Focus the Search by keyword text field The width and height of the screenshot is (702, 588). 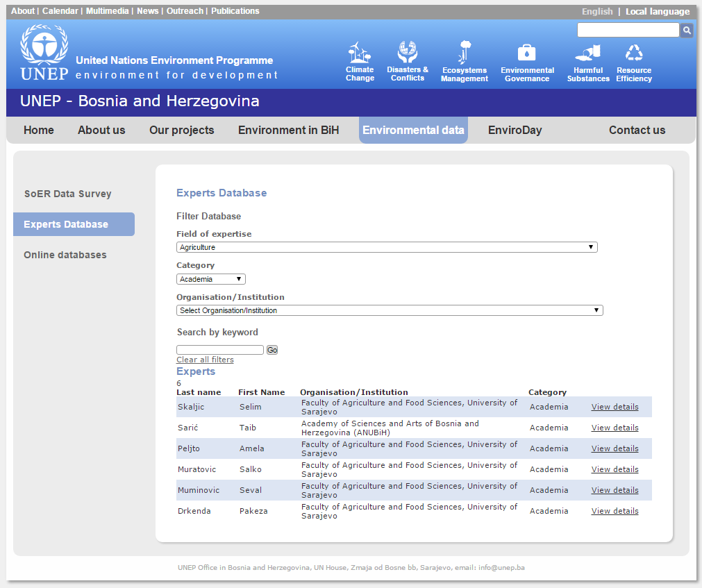click(219, 350)
